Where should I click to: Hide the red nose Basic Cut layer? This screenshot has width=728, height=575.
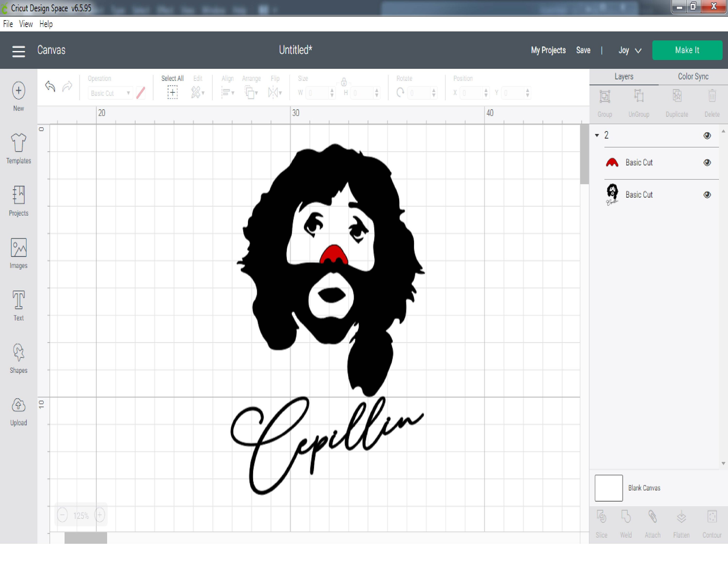pyautogui.click(x=707, y=163)
